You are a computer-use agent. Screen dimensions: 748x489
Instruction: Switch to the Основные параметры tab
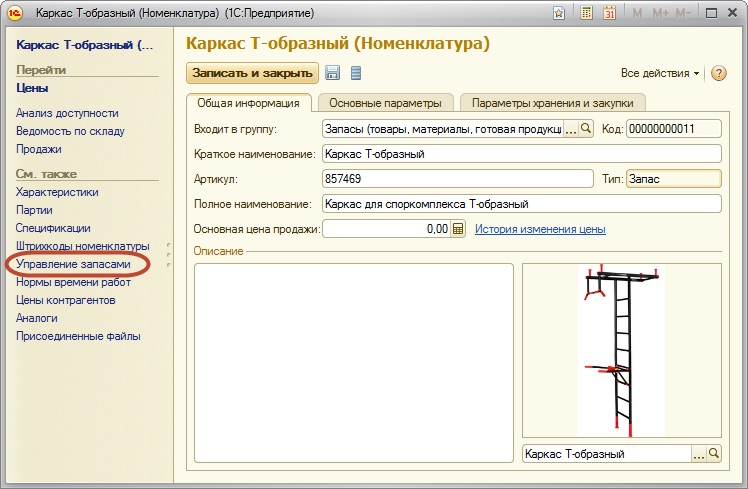point(385,103)
